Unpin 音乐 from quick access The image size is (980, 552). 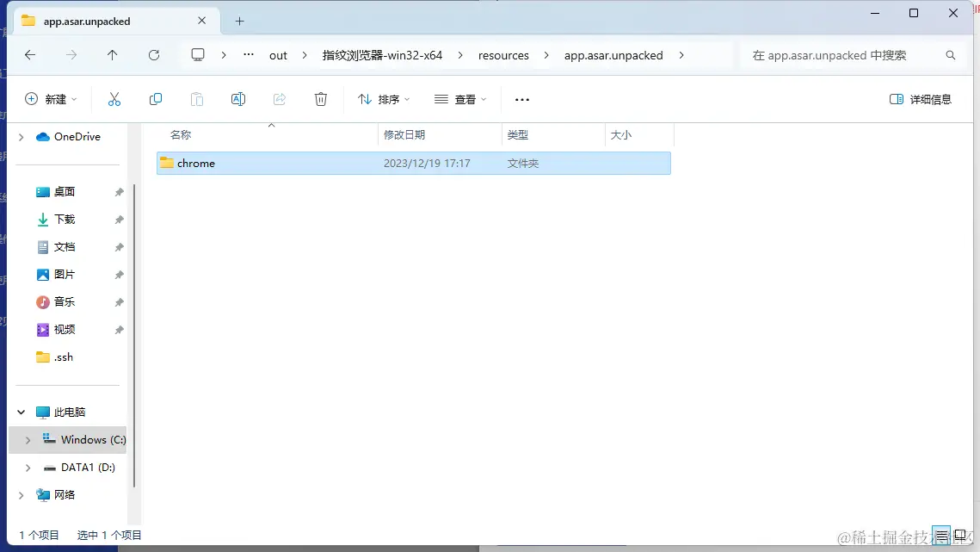click(x=119, y=302)
